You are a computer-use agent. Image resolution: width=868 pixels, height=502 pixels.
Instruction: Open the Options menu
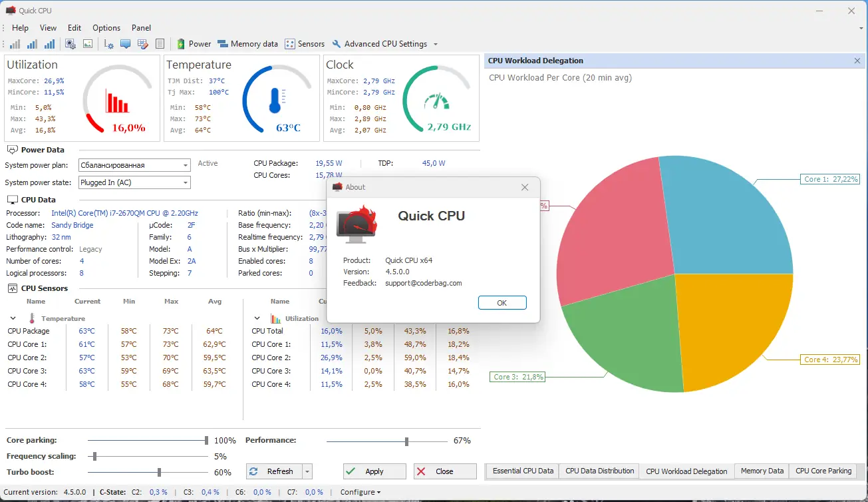tap(106, 28)
